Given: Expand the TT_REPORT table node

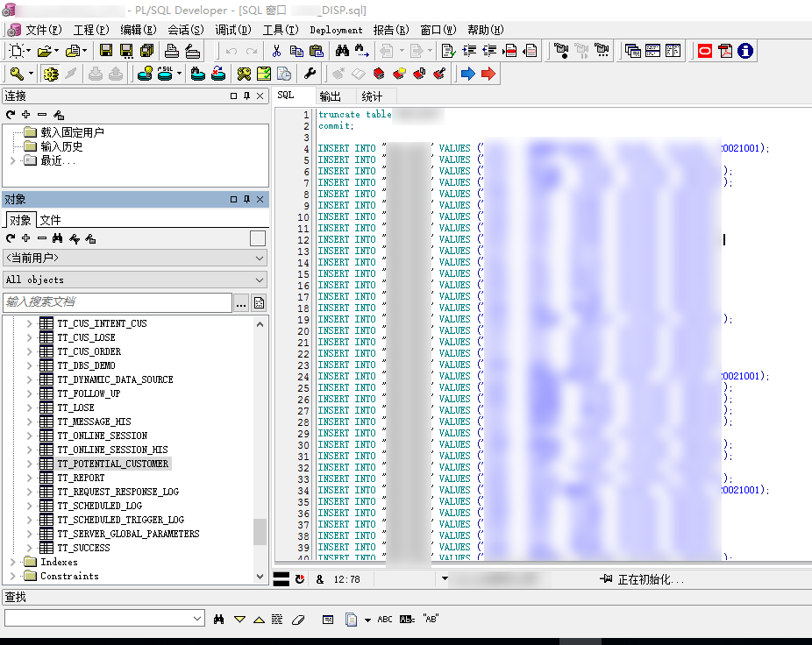Looking at the screenshot, I should [x=30, y=478].
